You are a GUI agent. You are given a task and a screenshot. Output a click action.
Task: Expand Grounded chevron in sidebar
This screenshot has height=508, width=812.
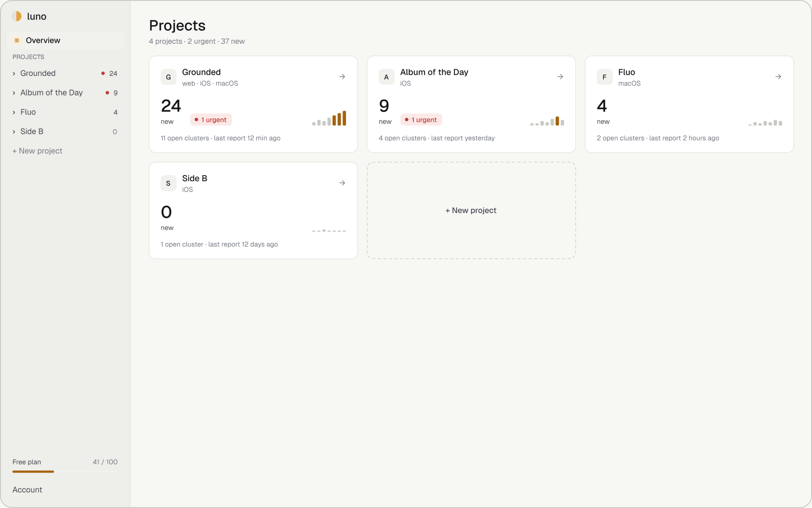14,73
